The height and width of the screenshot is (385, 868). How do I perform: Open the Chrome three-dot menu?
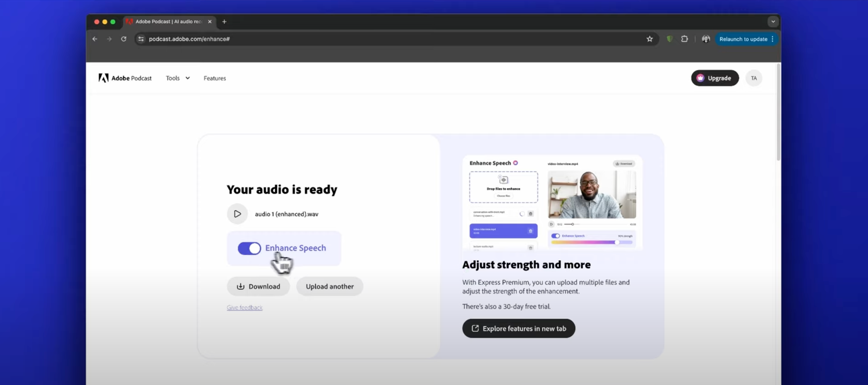point(773,39)
